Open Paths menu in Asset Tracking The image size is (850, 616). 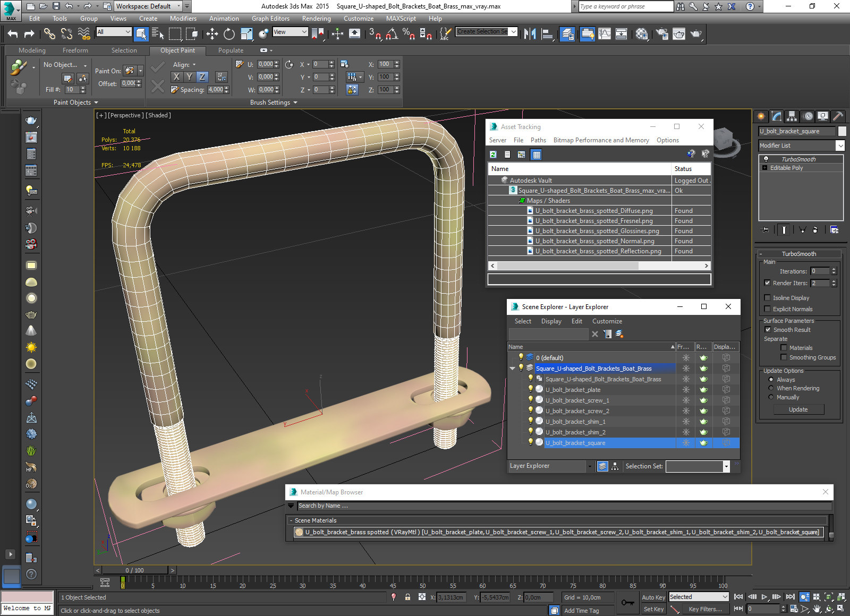pyautogui.click(x=538, y=140)
